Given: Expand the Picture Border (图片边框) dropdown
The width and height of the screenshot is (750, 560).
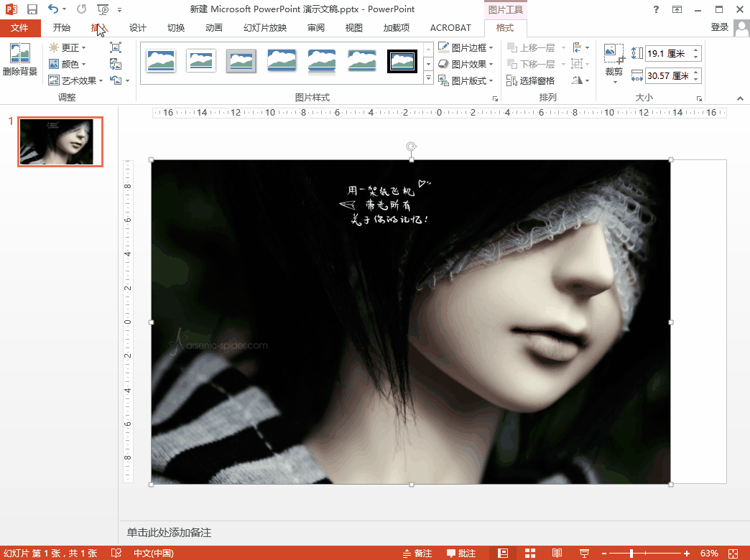Looking at the screenshot, I should pyautogui.click(x=466, y=48).
